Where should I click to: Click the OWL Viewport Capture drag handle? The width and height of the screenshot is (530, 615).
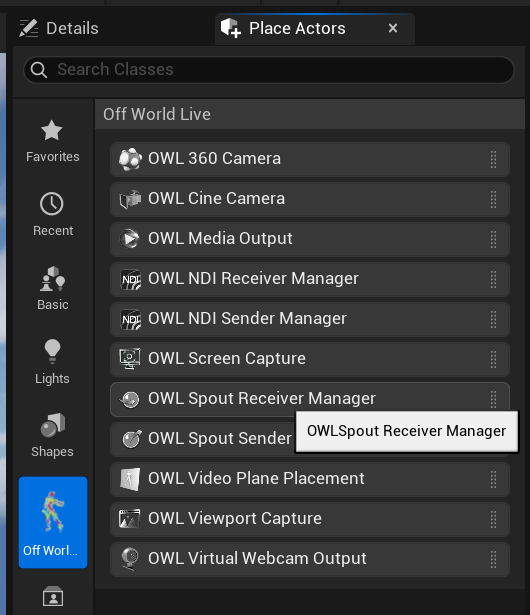494,519
